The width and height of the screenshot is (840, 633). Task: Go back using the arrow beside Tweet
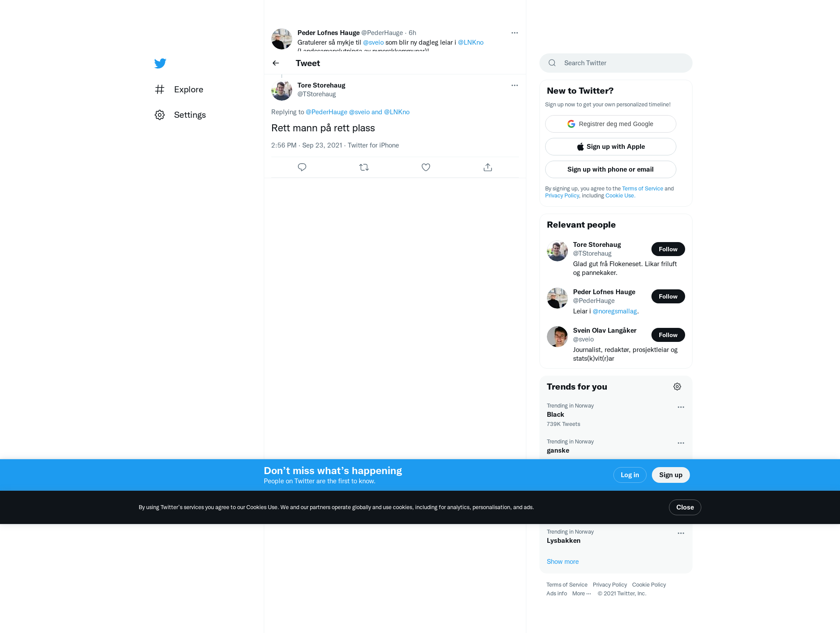click(x=276, y=63)
